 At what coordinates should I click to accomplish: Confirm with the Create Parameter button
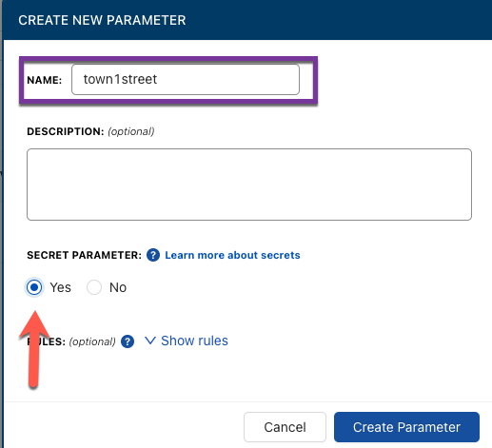[x=406, y=427]
